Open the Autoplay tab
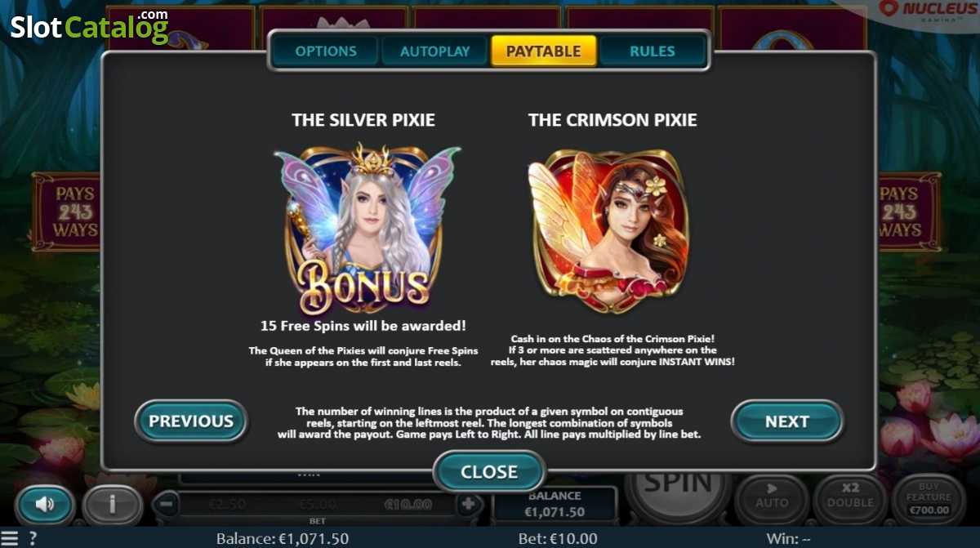Viewport: 980px width, 548px height. [434, 51]
